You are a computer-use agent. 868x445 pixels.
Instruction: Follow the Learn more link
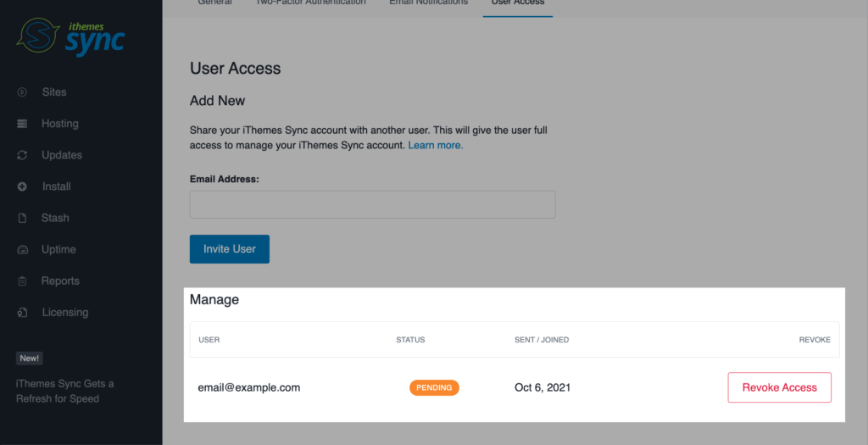tap(436, 146)
